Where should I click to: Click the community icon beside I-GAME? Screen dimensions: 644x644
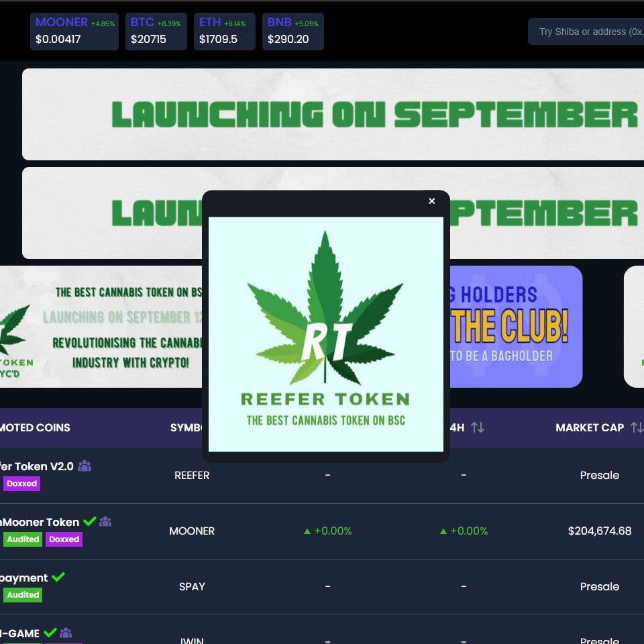tap(66, 633)
